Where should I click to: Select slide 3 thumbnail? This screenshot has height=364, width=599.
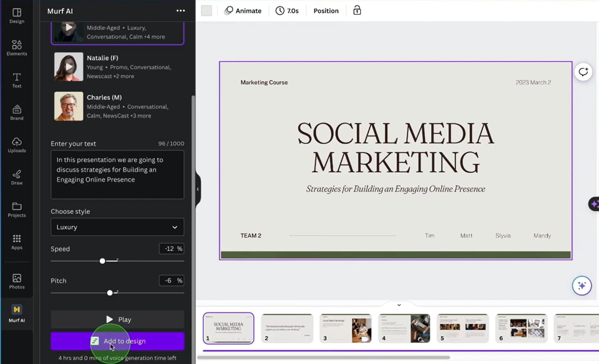click(346, 328)
